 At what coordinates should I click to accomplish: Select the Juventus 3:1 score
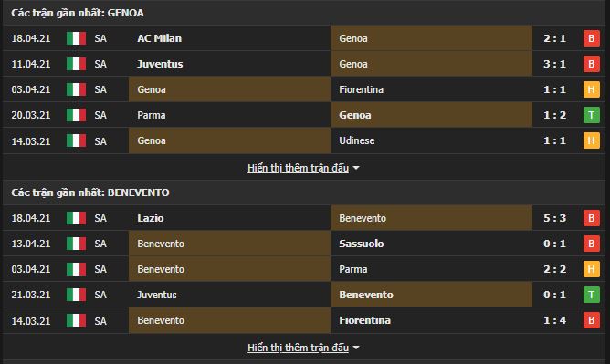tap(555, 64)
